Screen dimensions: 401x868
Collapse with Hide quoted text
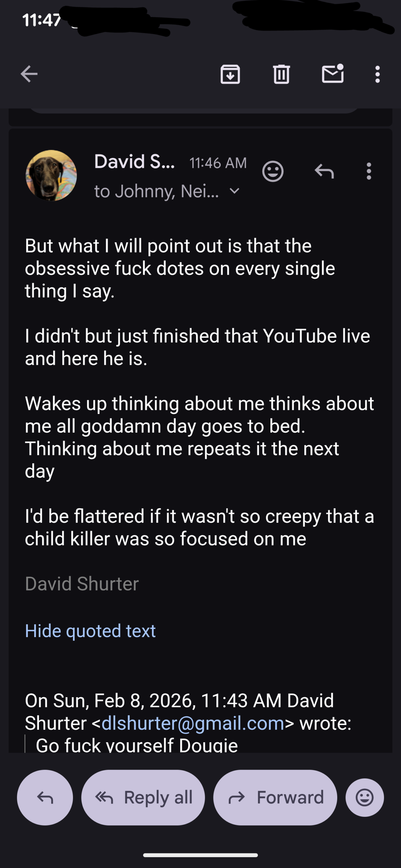90,631
